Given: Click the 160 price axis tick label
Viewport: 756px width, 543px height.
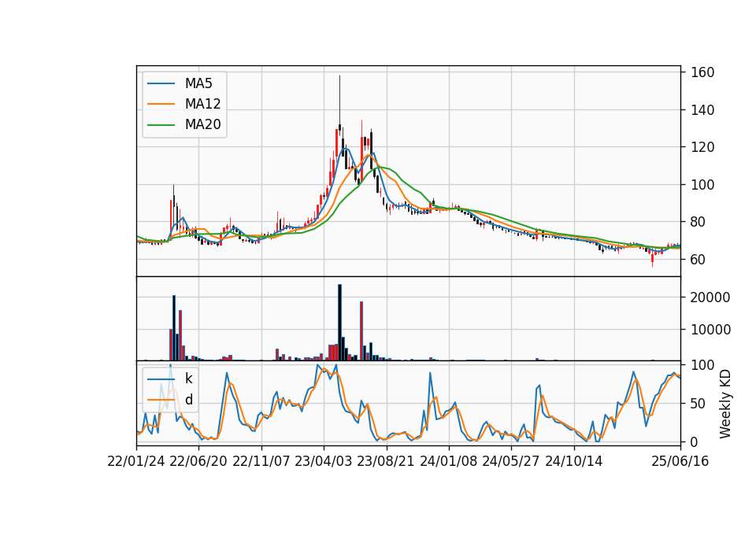Looking at the screenshot, I should pyautogui.click(x=702, y=72).
